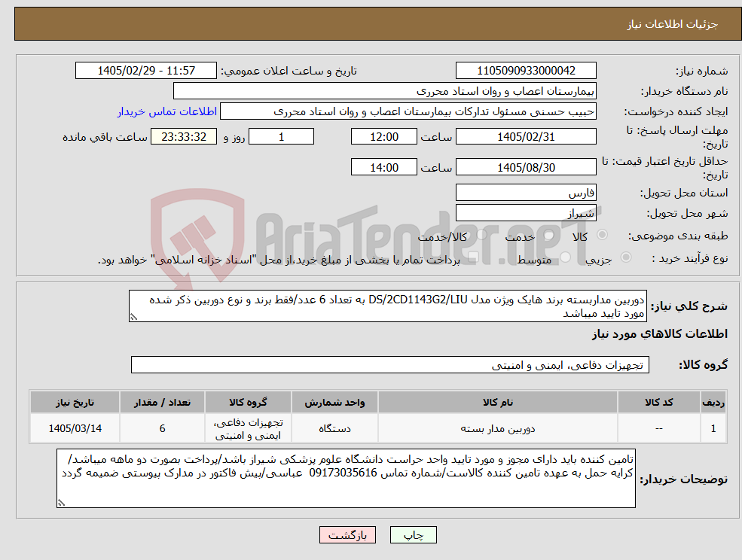Viewport: 742px width, 560px height.
Task: Click the response deadline date 1405/02/31
Action: coord(526,137)
